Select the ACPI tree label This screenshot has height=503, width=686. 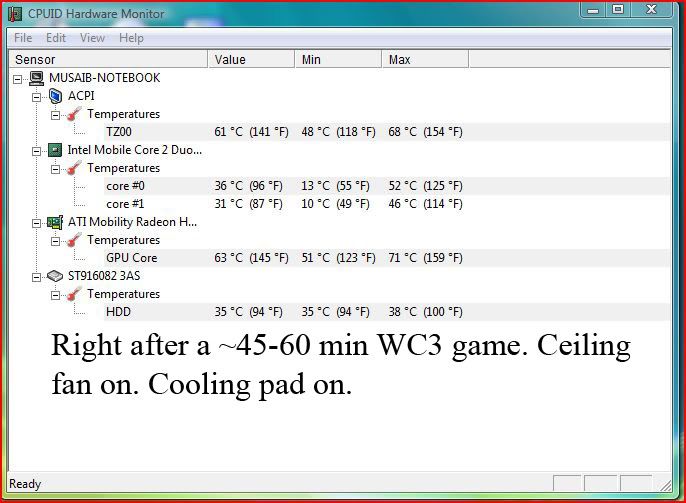pyautogui.click(x=81, y=96)
